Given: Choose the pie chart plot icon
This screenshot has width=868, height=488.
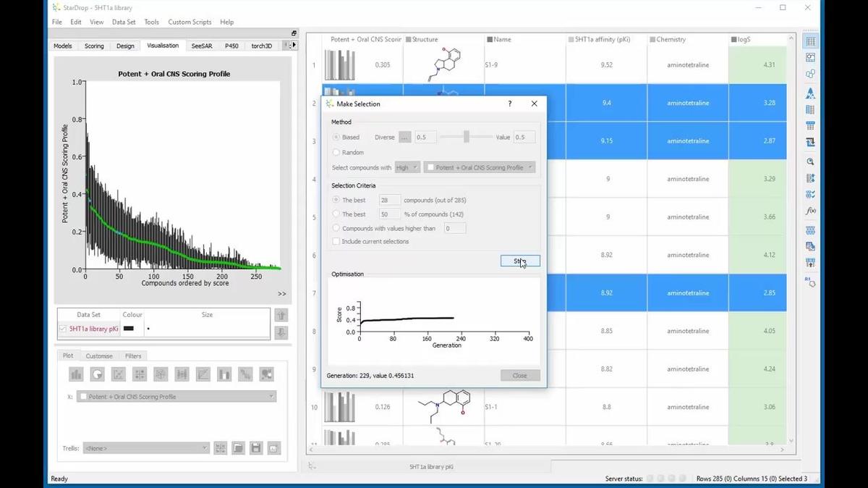Looking at the screenshot, I should click(97, 374).
